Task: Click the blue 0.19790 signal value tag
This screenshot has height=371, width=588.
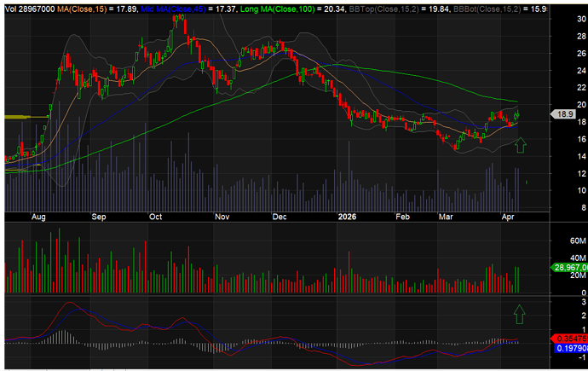Action: coord(568,348)
